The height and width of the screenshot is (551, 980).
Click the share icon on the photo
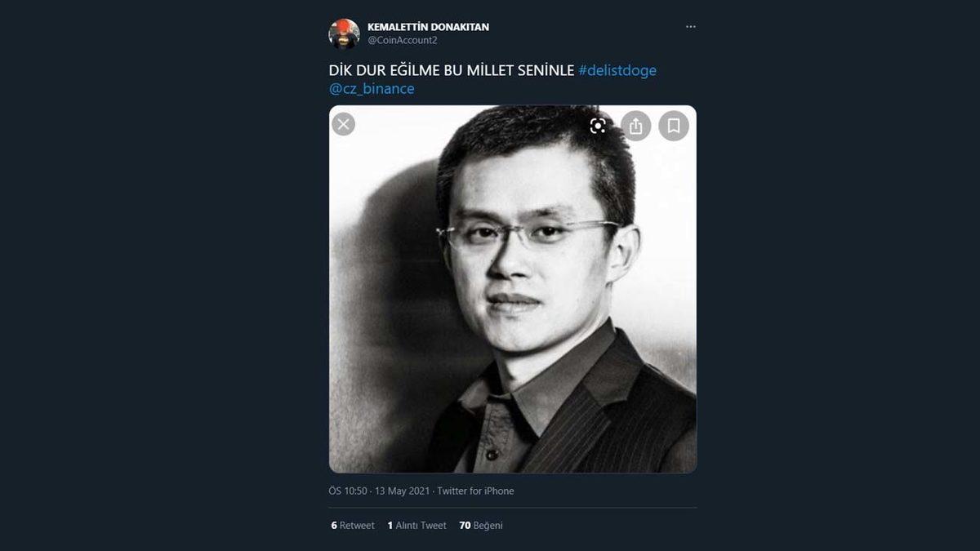[635, 126]
